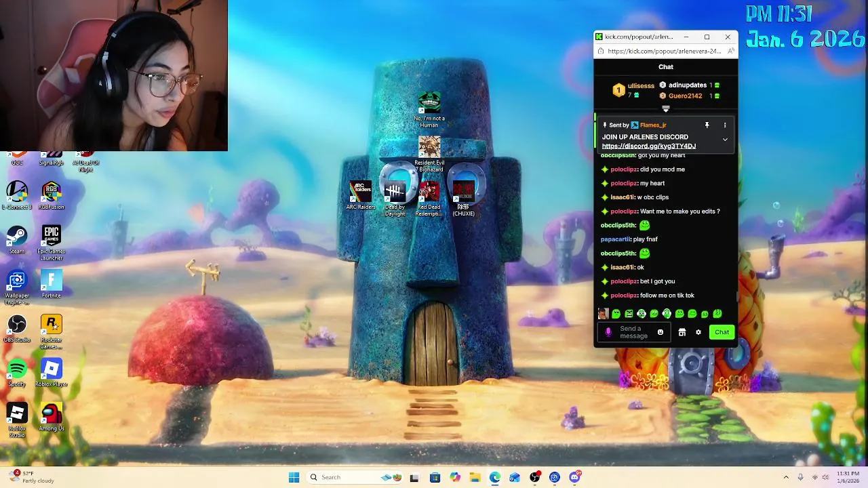
Task: Click the Kick chat window scrollbar
Action: (736, 297)
